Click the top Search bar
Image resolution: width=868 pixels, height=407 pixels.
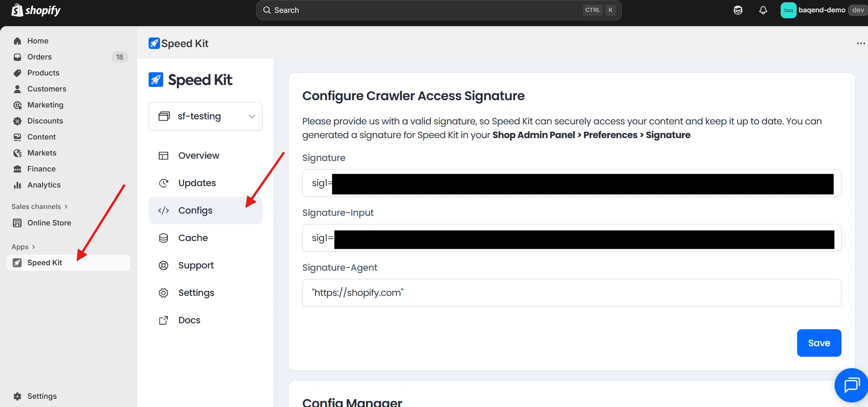(x=439, y=10)
